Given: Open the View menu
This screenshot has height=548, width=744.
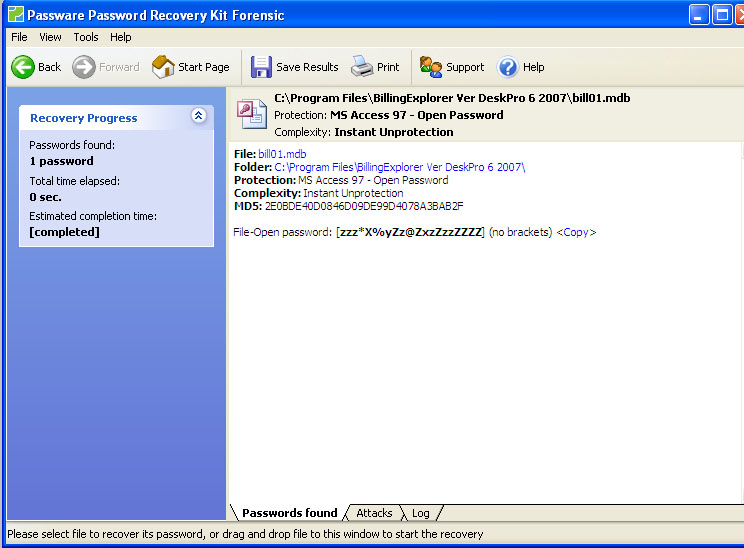Looking at the screenshot, I should (x=50, y=37).
